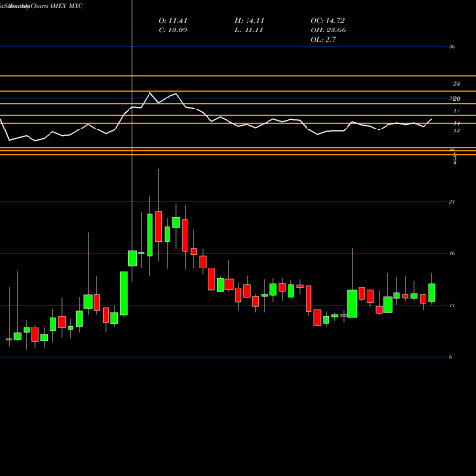The width and height of the screenshot is (476, 476).
Task: Click the 'O: 11.41' open value
Action: [x=173, y=21]
